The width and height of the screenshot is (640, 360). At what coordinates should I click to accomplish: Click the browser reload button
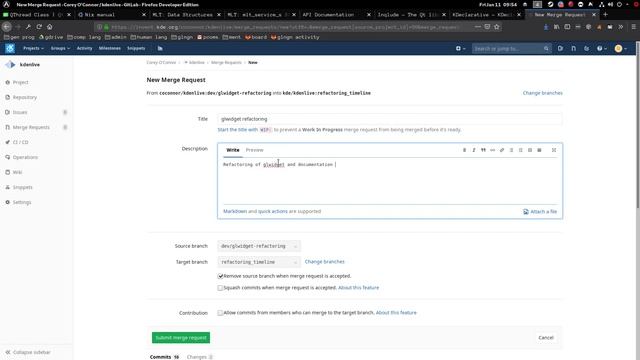[x=39, y=27]
